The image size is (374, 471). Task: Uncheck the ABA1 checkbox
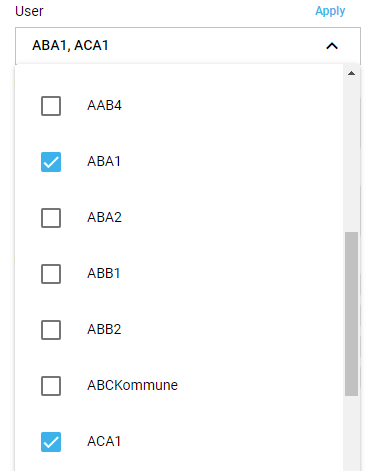point(51,162)
